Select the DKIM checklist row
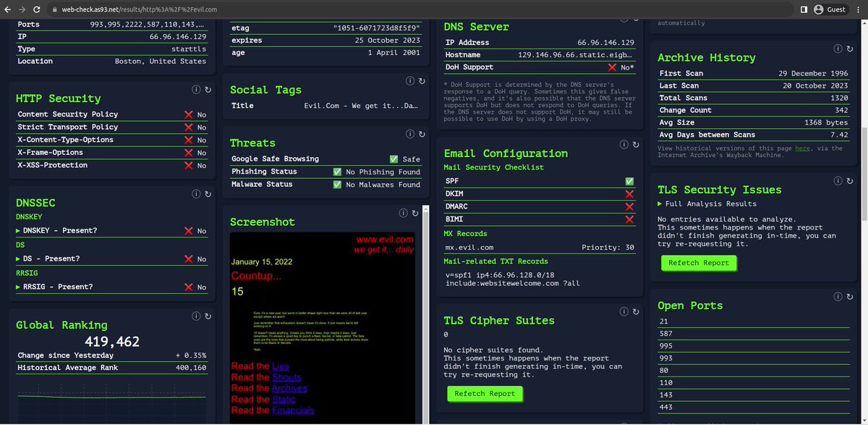Image resolution: width=868 pixels, height=425 pixels. click(540, 194)
